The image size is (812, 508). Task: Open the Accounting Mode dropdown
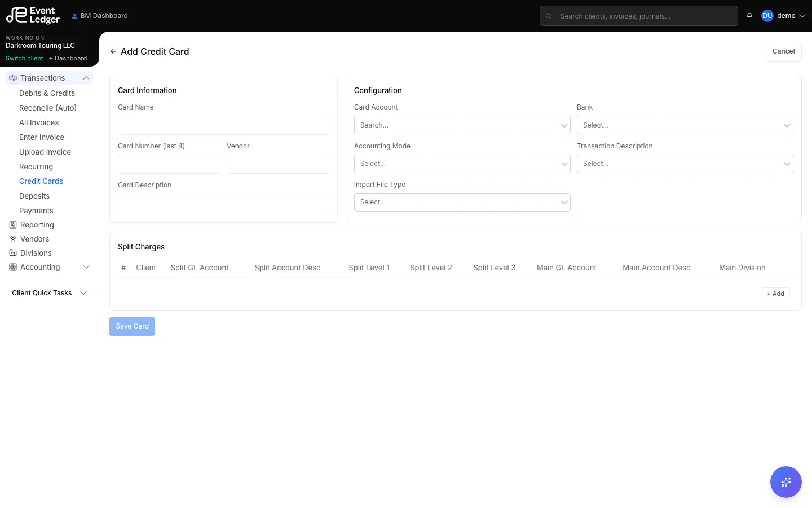click(462, 164)
